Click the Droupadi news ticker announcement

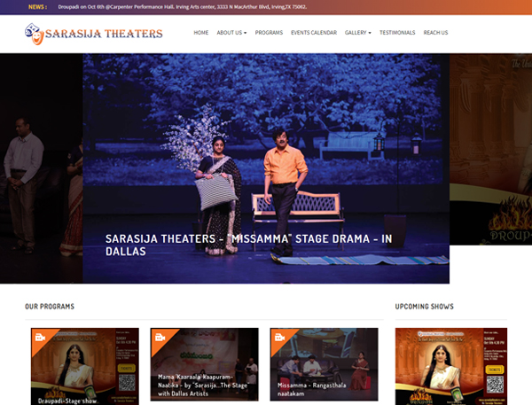182,7
